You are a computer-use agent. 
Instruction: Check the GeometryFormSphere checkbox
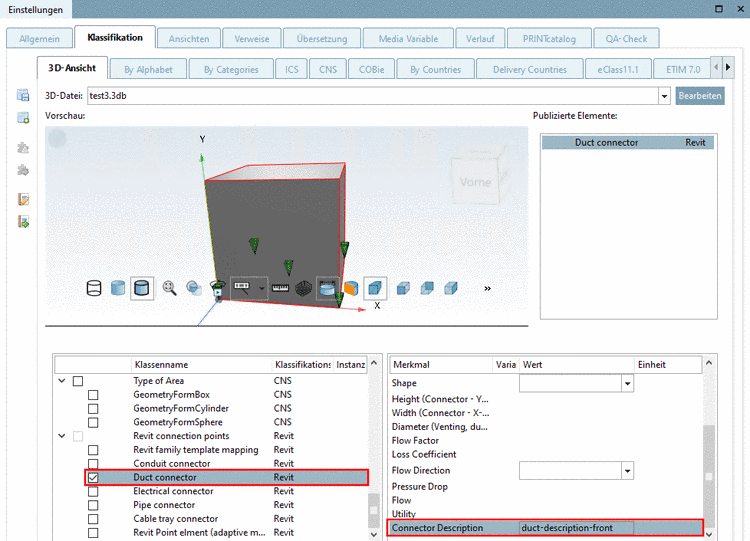point(93,422)
